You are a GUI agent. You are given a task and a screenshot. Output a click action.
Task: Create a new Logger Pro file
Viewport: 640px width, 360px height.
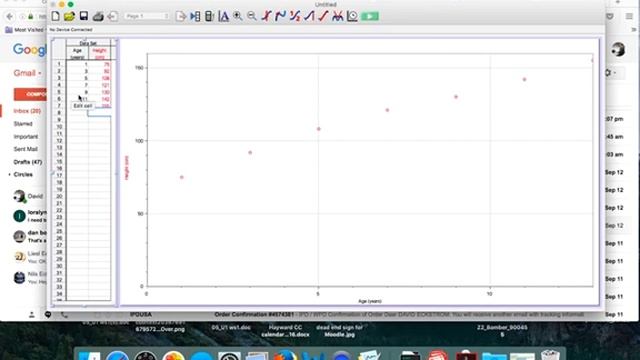tap(56, 16)
